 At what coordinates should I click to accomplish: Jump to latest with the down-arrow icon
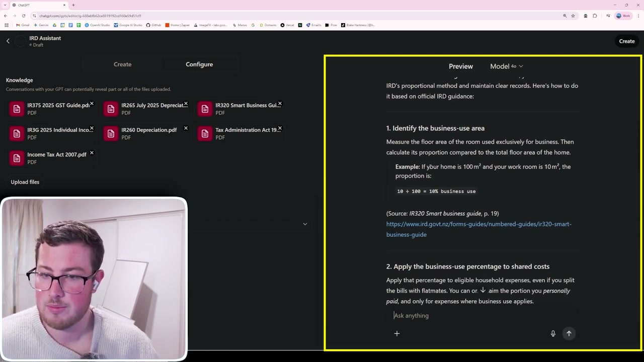click(x=483, y=290)
